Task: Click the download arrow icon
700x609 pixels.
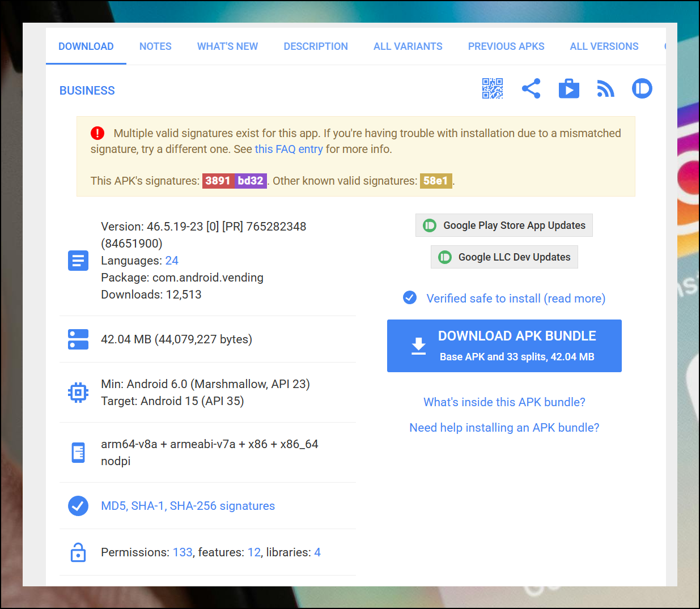Action: (419, 346)
